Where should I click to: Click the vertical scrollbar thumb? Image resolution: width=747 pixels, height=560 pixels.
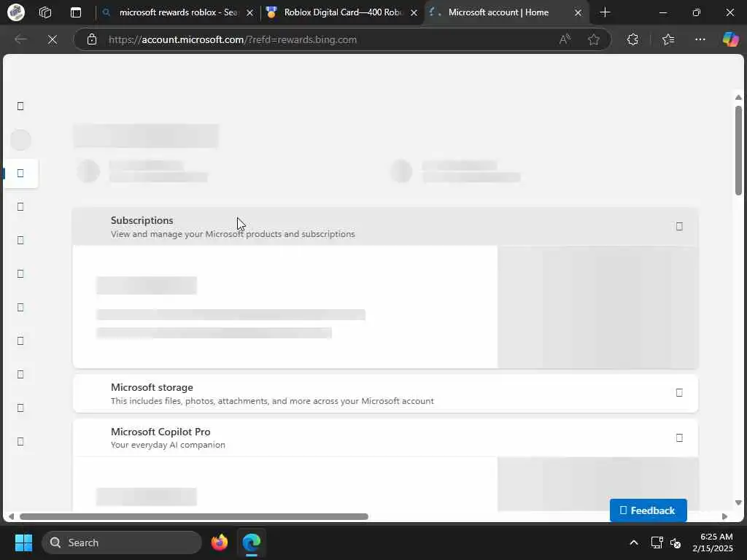click(738, 150)
